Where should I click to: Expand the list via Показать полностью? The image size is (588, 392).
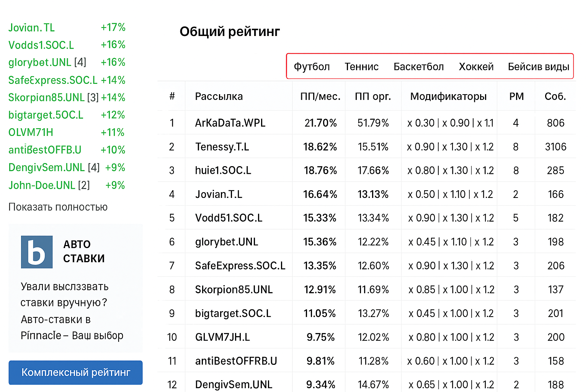(x=58, y=207)
